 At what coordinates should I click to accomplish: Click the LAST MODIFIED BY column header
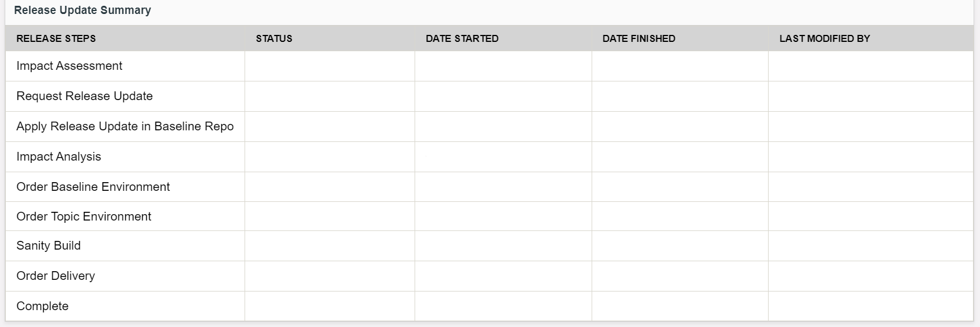tap(825, 38)
